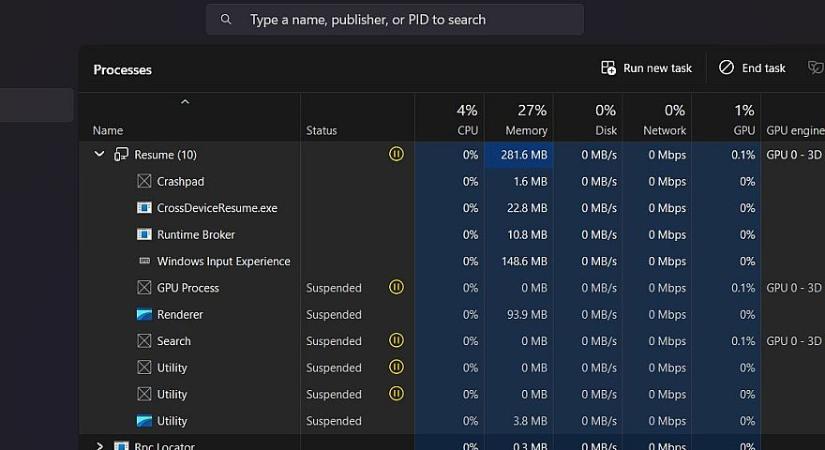
Task: Click the Processes page heading
Action: pyautogui.click(x=123, y=69)
